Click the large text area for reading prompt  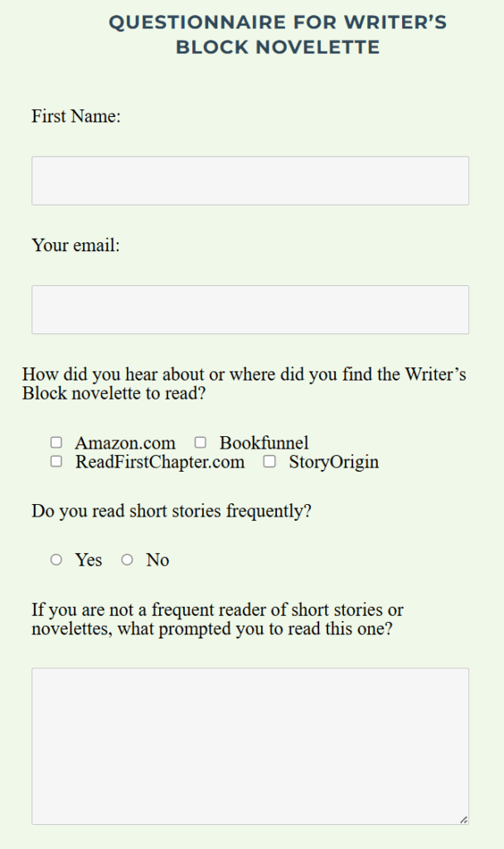[x=250, y=746]
